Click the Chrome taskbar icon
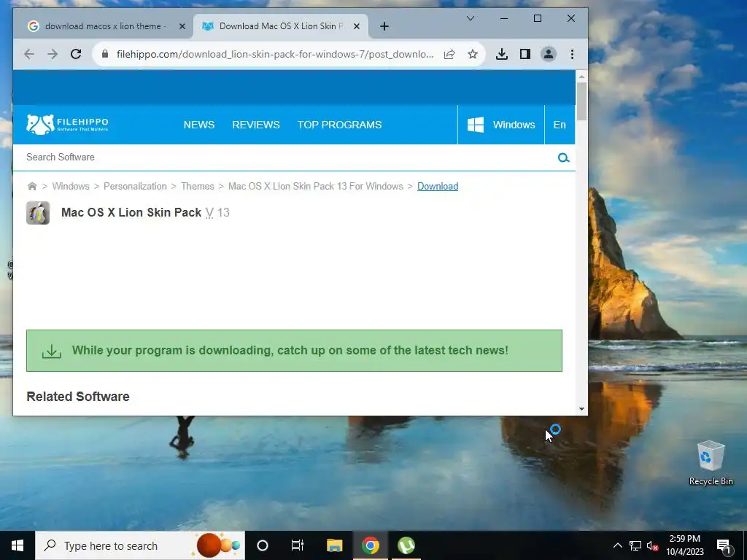Screen dimensions: 747x560 (370, 545)
